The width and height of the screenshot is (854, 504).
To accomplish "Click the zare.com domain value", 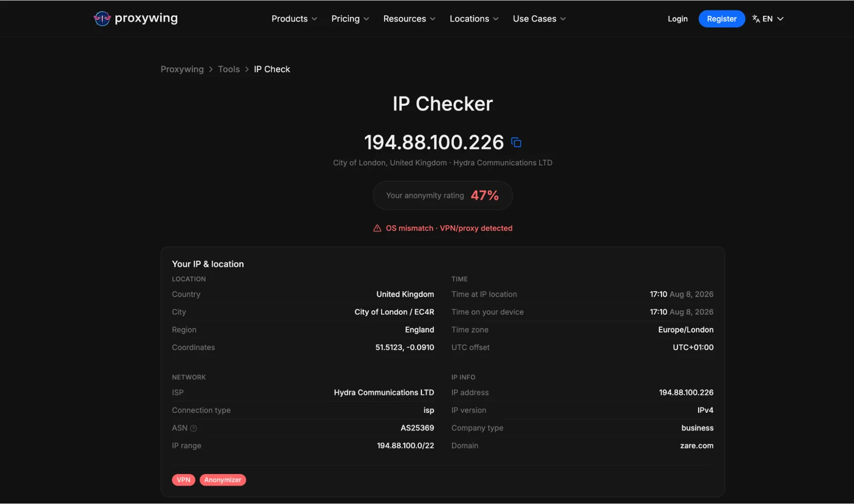I will click(x=697, y=446).
